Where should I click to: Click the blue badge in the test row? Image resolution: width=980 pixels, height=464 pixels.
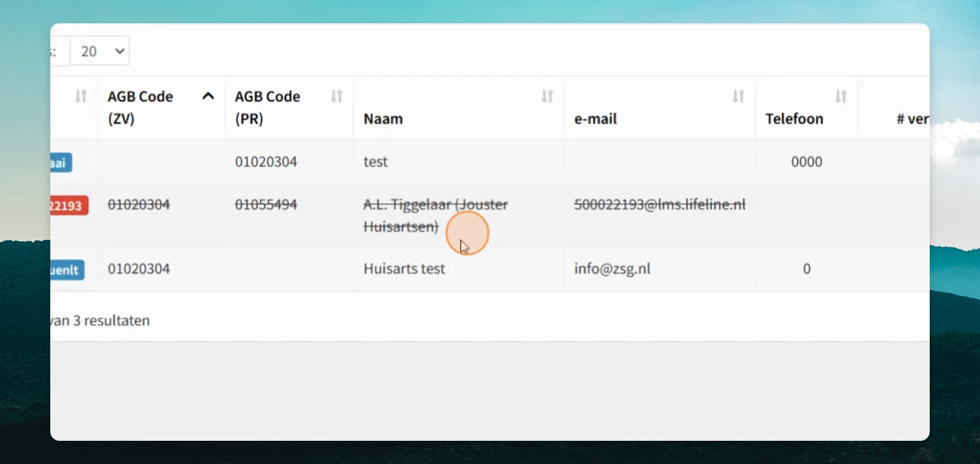point(61,162)
